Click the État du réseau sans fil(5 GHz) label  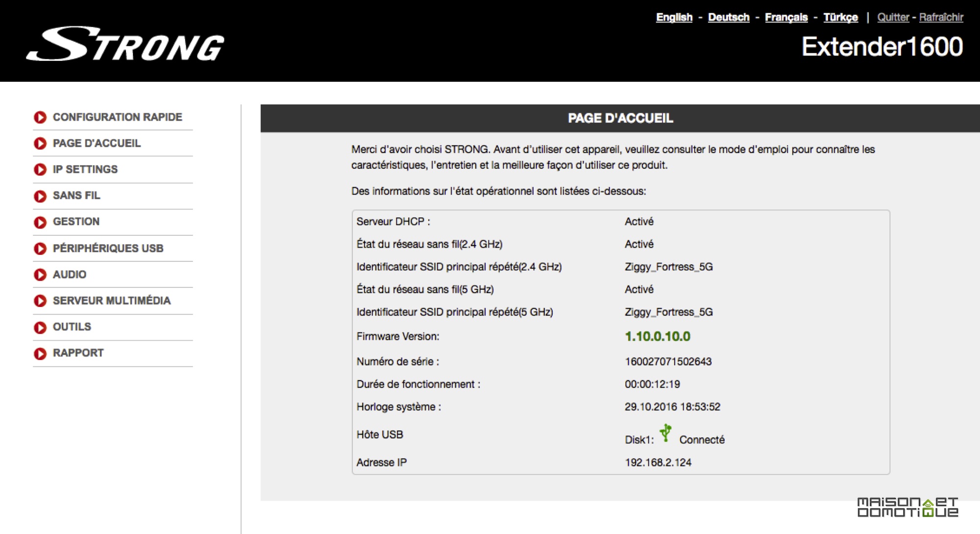coord(425,289)
